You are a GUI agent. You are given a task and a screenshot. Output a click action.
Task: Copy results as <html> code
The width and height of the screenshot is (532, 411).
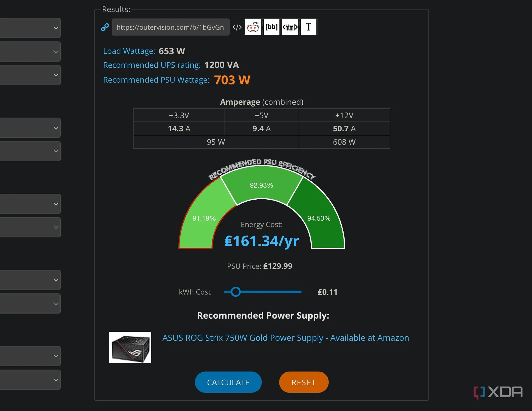(290, 27)
